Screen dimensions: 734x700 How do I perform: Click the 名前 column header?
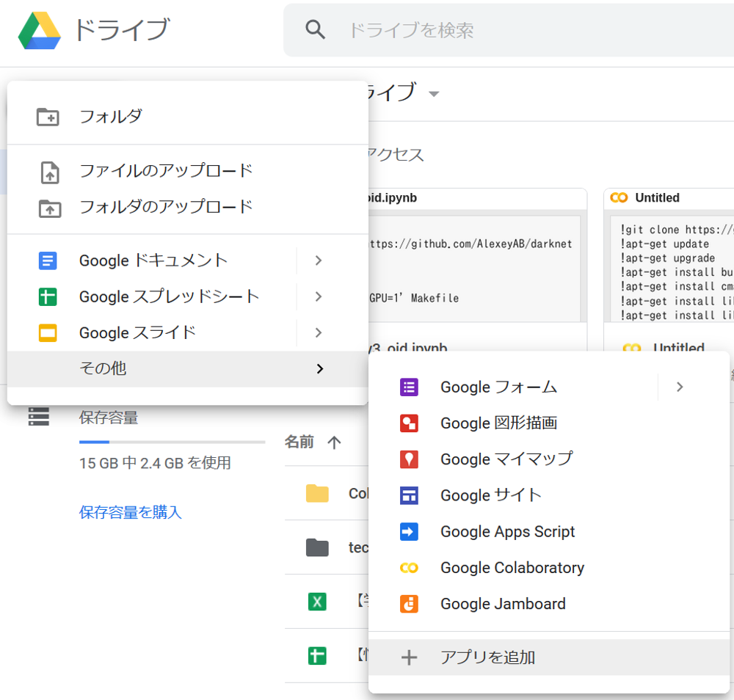(x=299, y=442)
